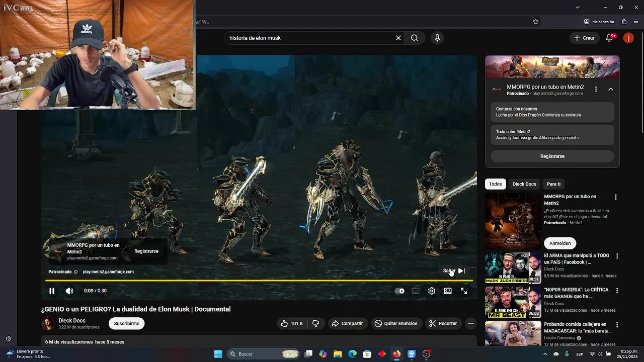This screenshot has width=644, height=362.
Task: Click title 'El ARMA que manipuló a TODO un PAÍS'
Action: [x=577, y=259]
